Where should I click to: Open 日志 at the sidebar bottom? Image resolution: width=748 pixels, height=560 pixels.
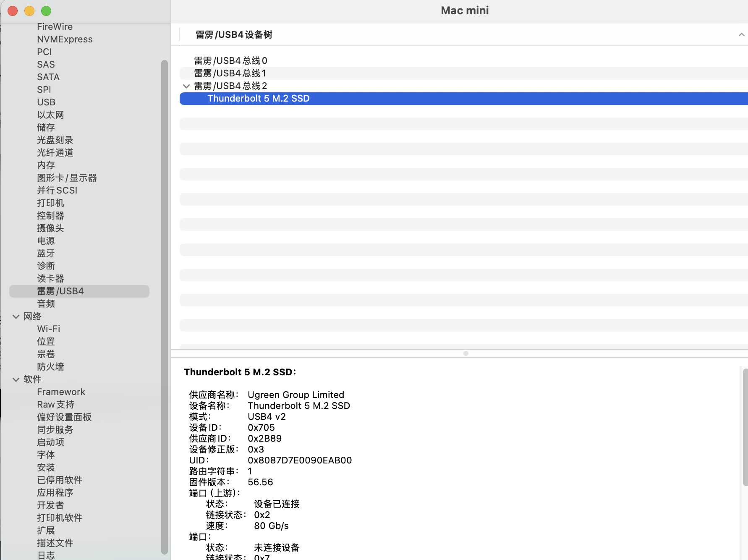pos(46,555)
